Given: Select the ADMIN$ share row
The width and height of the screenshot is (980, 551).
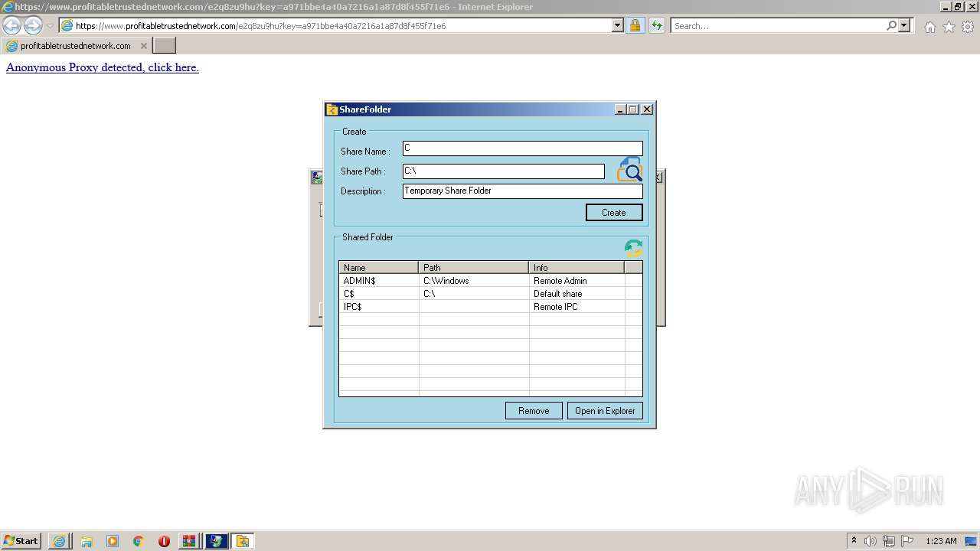Looking at the screenshot, I should 490,281.
